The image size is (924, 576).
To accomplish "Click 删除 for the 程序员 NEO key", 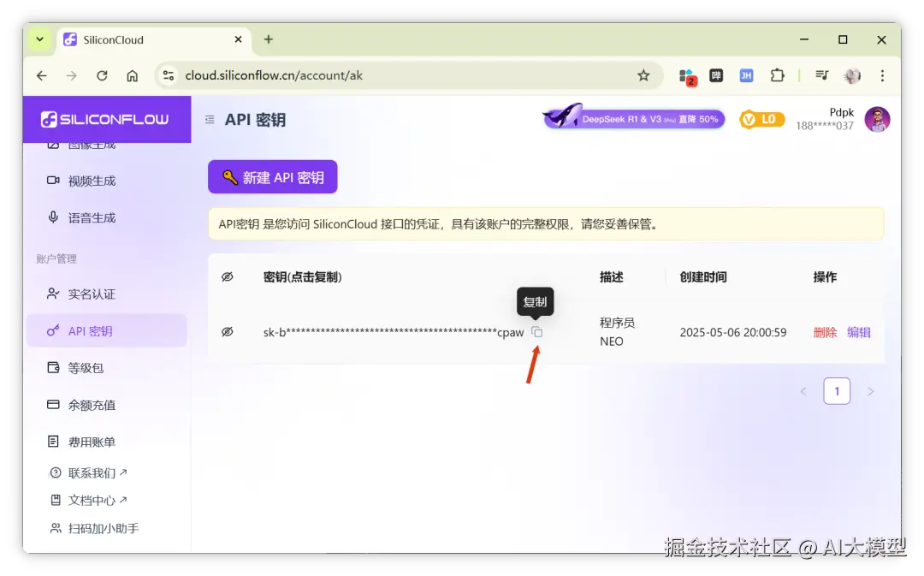I will pos(825,333).
